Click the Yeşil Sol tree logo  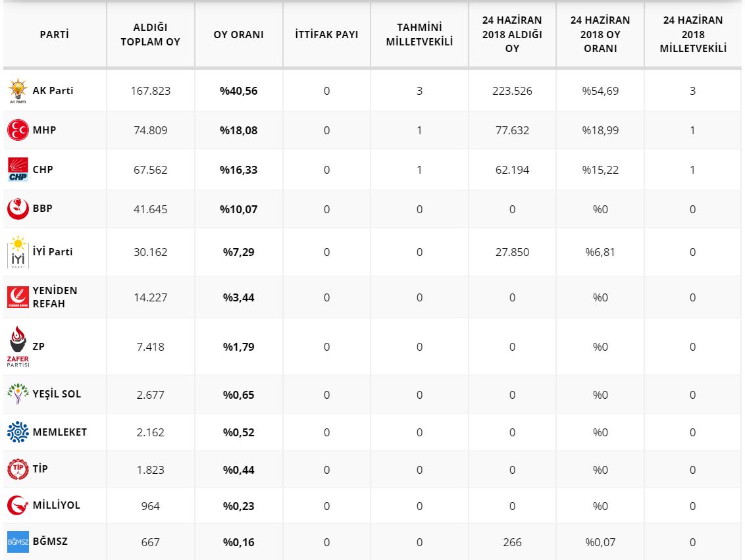[18, 394]
